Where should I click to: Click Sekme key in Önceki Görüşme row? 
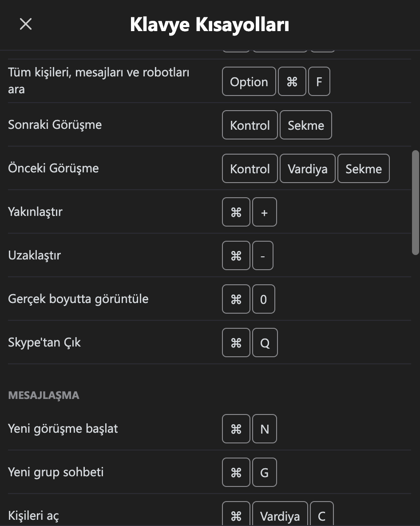pos(363,169)
